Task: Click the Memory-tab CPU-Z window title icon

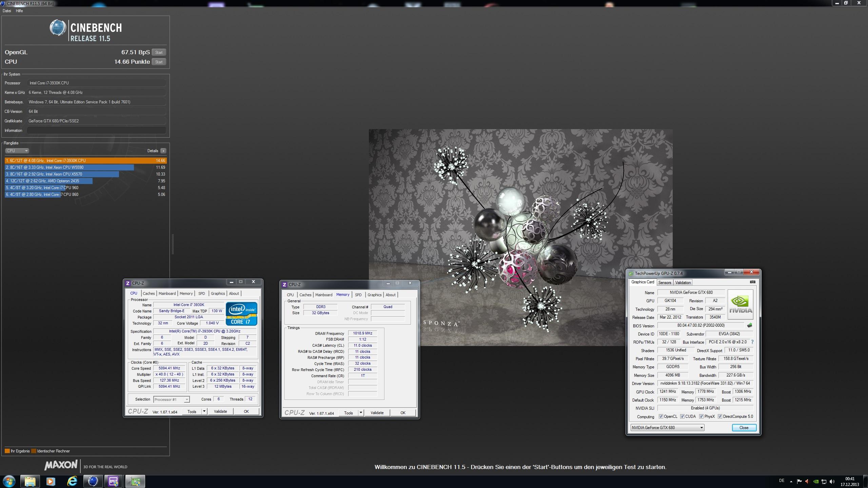Action: click(x=284, y=285)
